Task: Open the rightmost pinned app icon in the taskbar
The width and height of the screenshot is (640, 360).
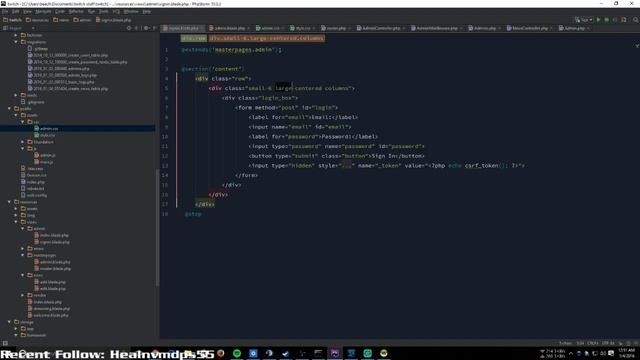Action: [384, 353]
